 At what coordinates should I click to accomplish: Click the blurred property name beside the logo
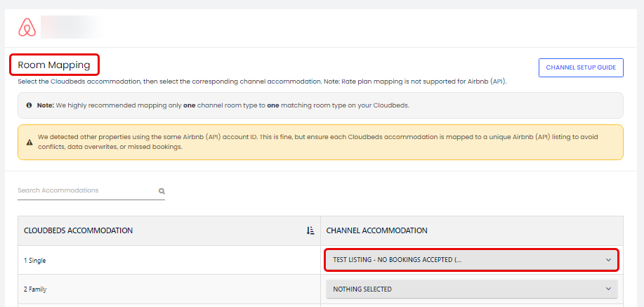71,27
